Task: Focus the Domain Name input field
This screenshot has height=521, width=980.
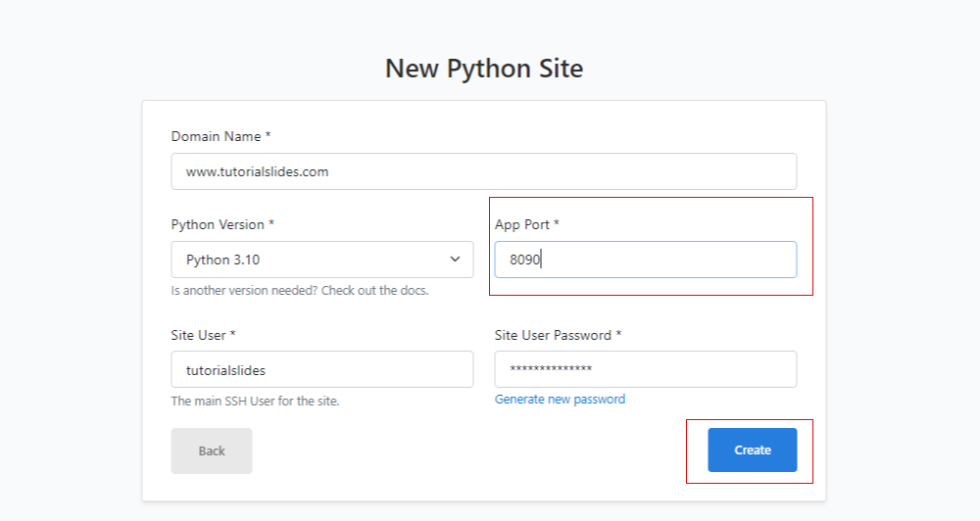Action: (484, 171)
